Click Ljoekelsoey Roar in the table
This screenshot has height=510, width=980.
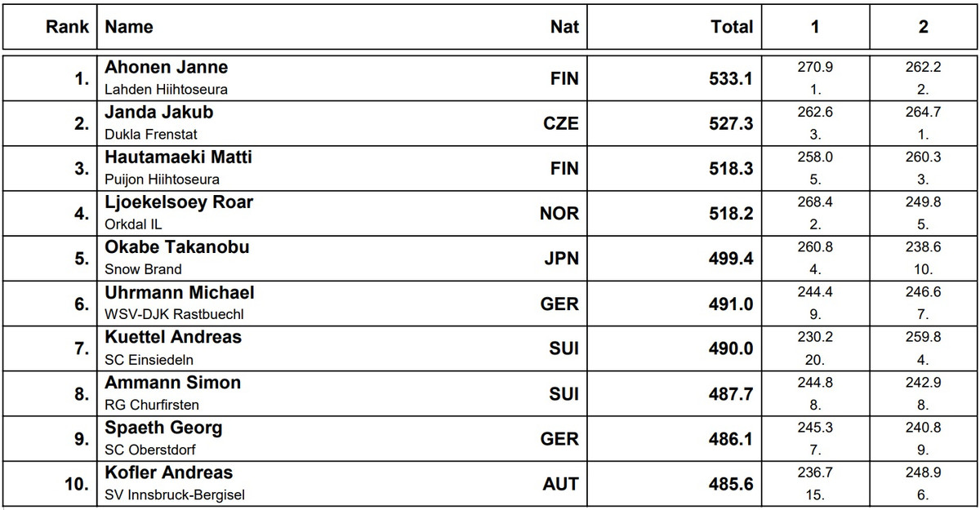tap(179, 202)
